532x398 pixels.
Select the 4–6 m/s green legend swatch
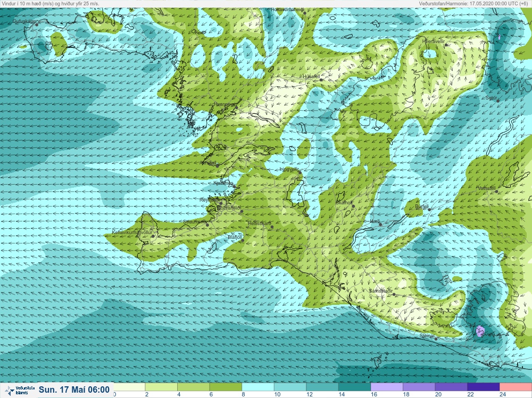click(194, 387)
